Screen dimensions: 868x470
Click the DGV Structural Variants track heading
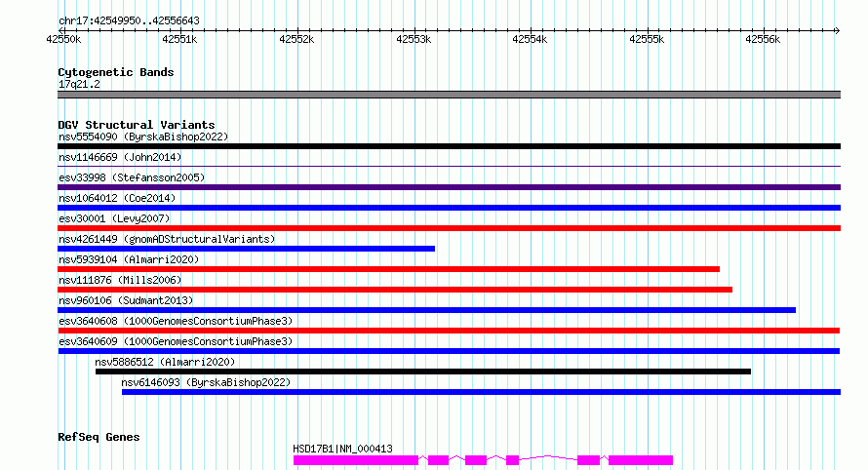click(x=137, y=125)
